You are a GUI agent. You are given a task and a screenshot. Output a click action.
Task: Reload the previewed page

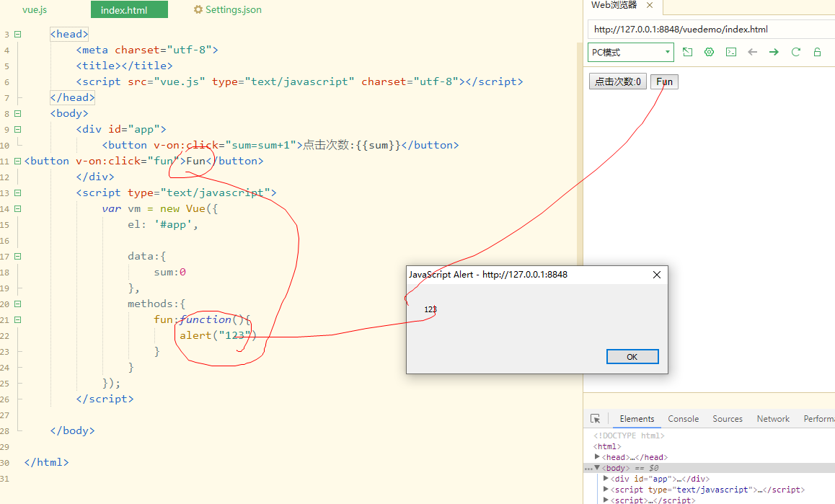click(x=795, y=52)
